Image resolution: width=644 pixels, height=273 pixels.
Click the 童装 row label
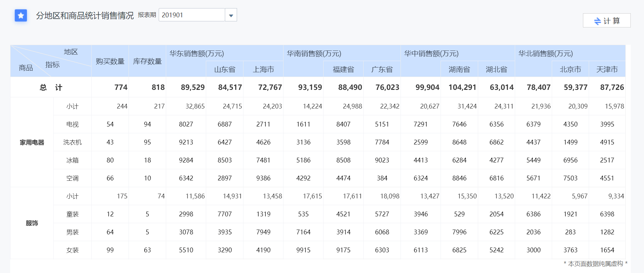click(x=73, y=214)
